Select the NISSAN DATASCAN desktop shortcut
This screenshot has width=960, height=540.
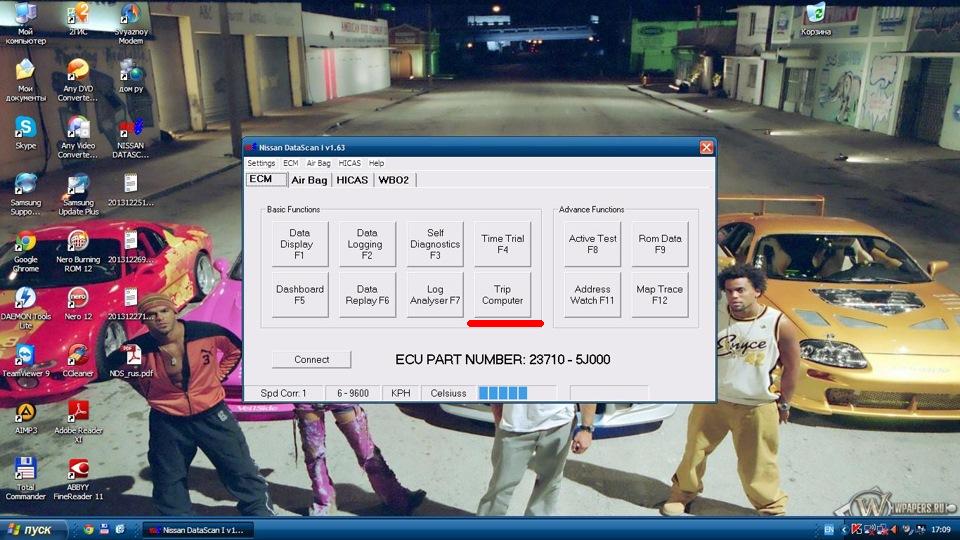click(x=130, y=137)
